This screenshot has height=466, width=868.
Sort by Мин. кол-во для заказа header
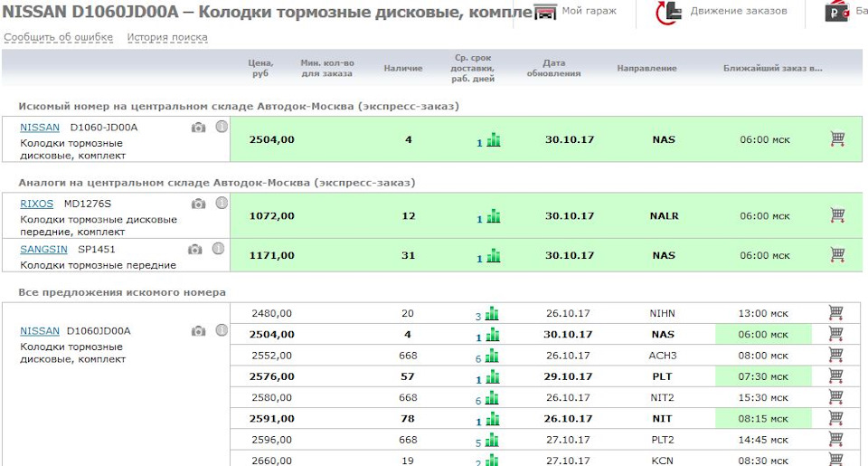click(x=327, y=68)
